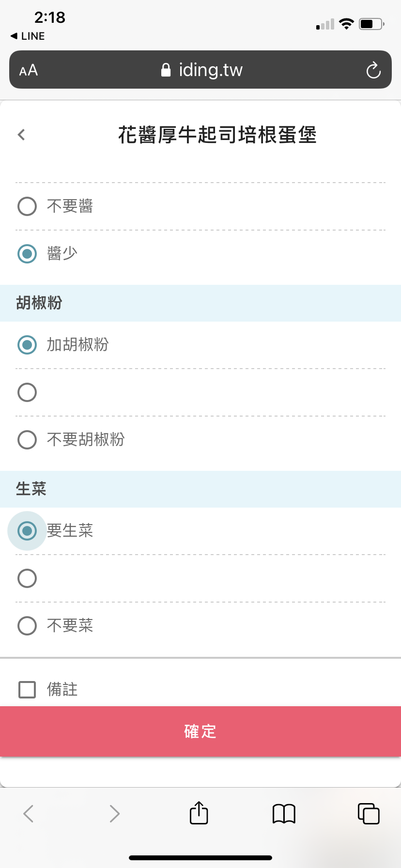Open the AA reader text options
Image resolution: width=401 pixels, height=868 pixels.
click(29, 70)
